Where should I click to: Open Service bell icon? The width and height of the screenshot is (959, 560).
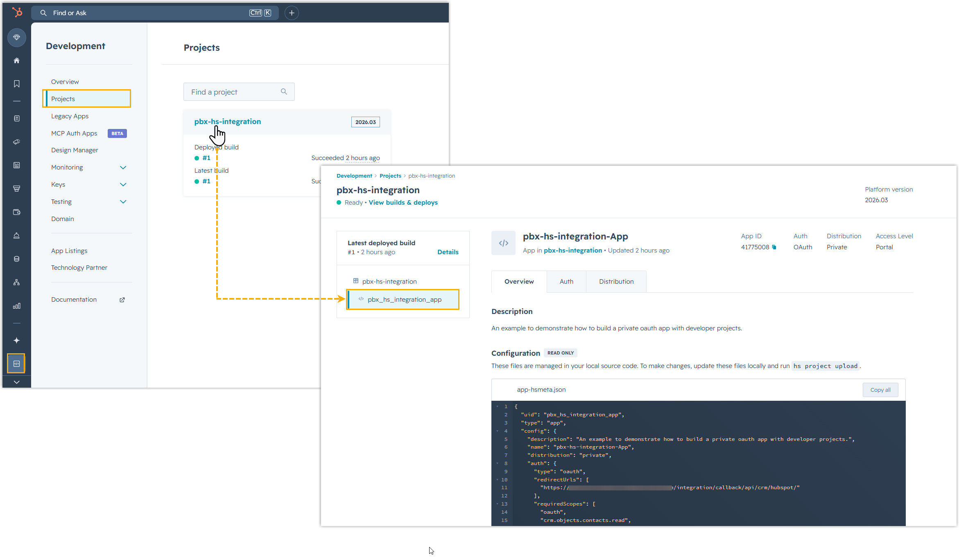tap(17, 235)
